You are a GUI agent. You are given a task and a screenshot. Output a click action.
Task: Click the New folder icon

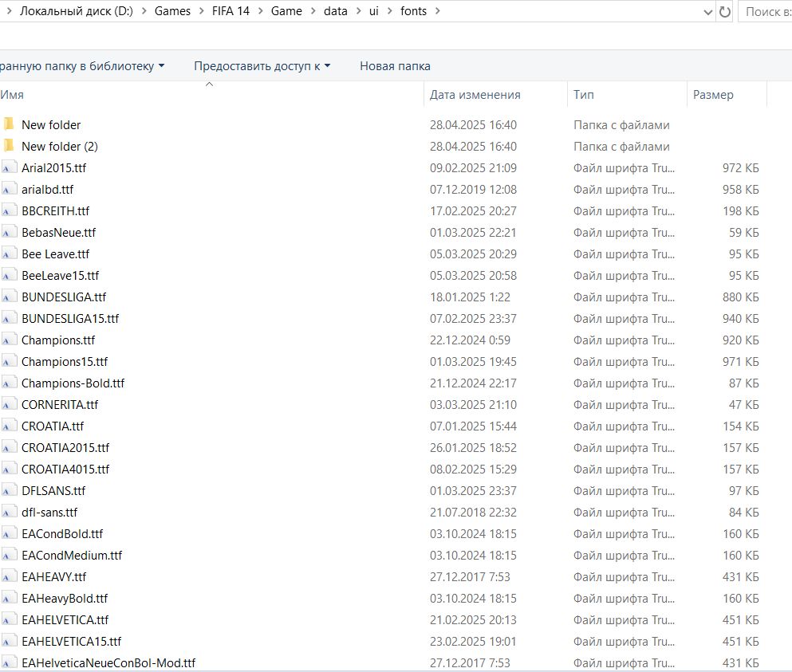(x=9, y=124)
